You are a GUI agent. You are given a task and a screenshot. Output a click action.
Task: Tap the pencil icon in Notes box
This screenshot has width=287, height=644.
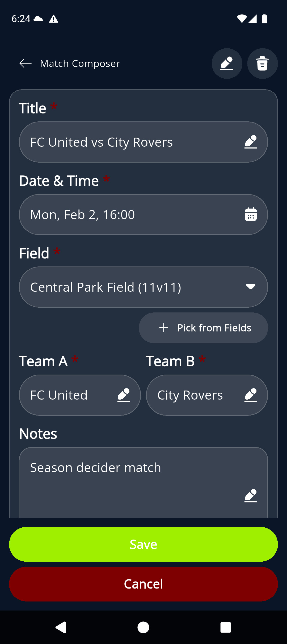pyautogui.click(x=251, y=495)
